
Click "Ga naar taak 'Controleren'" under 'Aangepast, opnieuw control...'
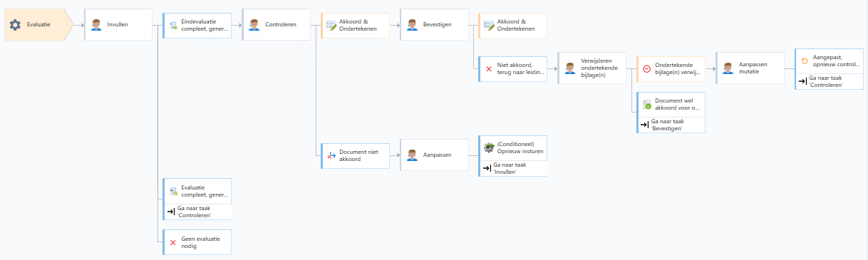click(830, 82)
